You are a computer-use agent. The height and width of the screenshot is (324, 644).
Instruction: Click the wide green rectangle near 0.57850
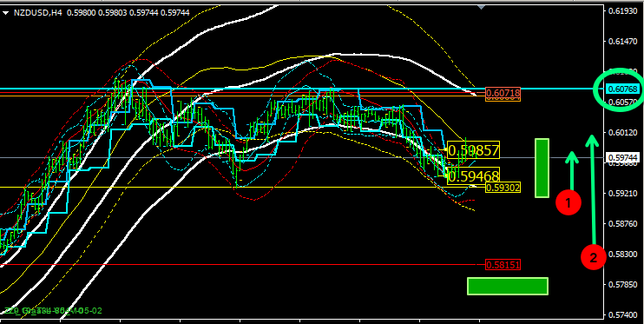point(508,286)
